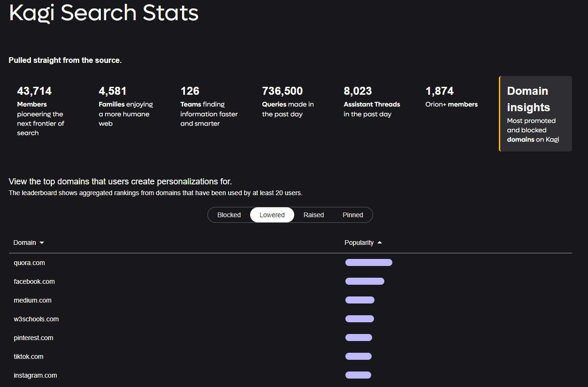Select the Lowered tab
The height and width of the screenshot is (387, 588).
[x=272, y=215]
